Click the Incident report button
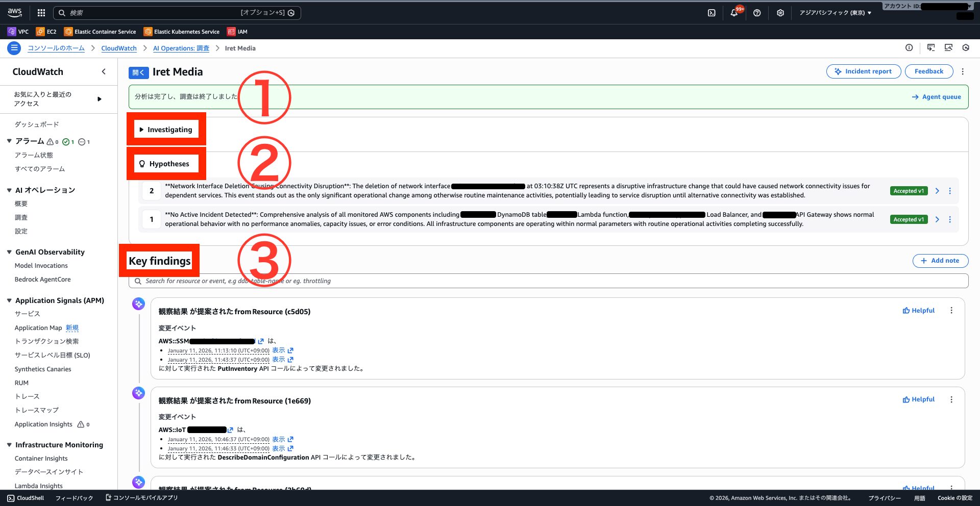This screenshot has height=506, width=980. (x=863, y=71)
